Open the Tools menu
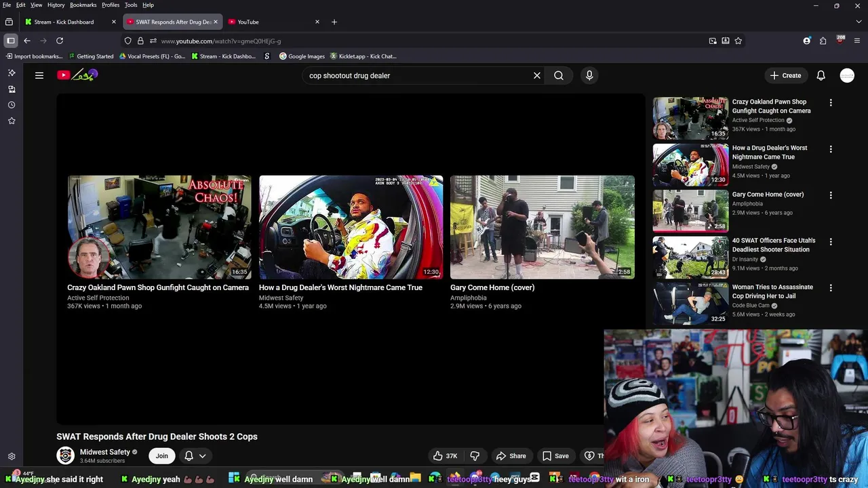Screen dimensions: 868x488 (131, 5)
